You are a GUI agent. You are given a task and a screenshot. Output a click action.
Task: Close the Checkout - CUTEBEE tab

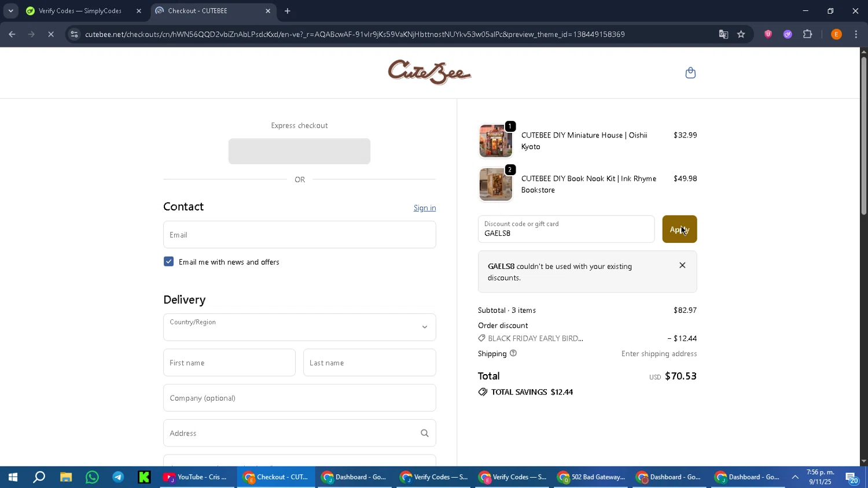click(268, 11)
